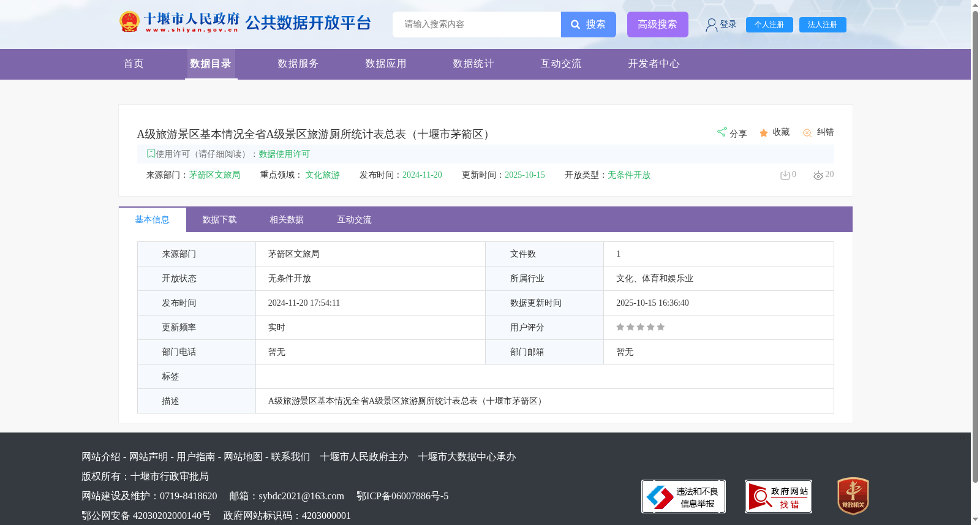Open the 数据应用 menu item
The width and height of the screenshot is (980, 525).
[x=385, y=64]
